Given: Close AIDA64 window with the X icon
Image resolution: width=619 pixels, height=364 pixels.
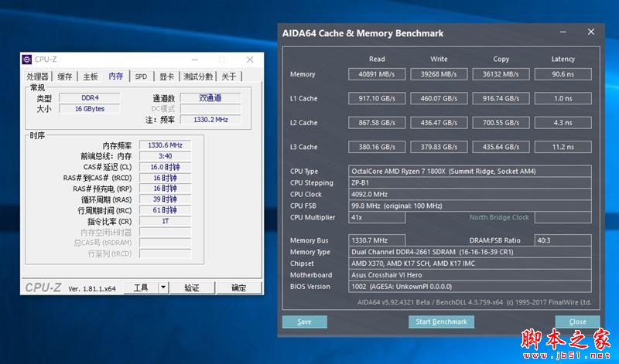Looking at the screenshot, I should pos(591,32).
